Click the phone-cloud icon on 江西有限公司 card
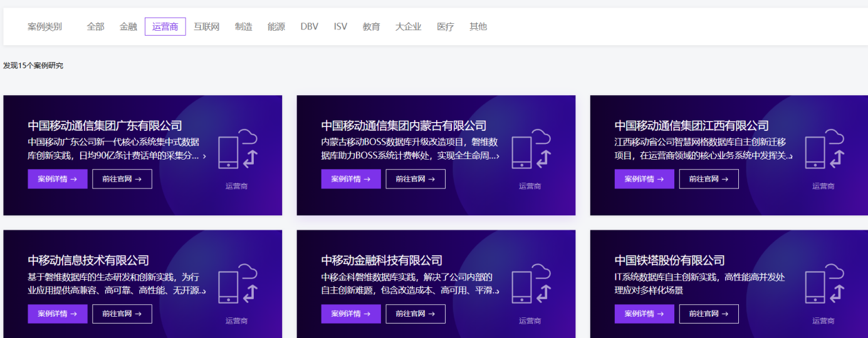This screenshot has width=868, height=338. tap(824, 149)
